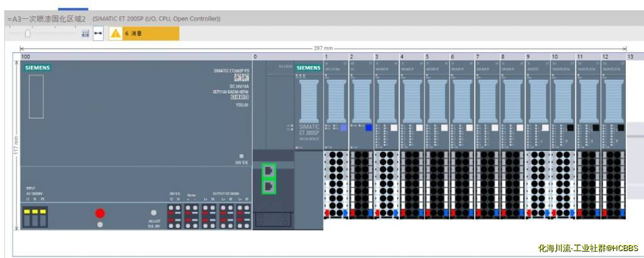Image resolution: width=644 pixels, height=258 pixels.
Task: Select the module in slot 2
Action: pos(361,140)
